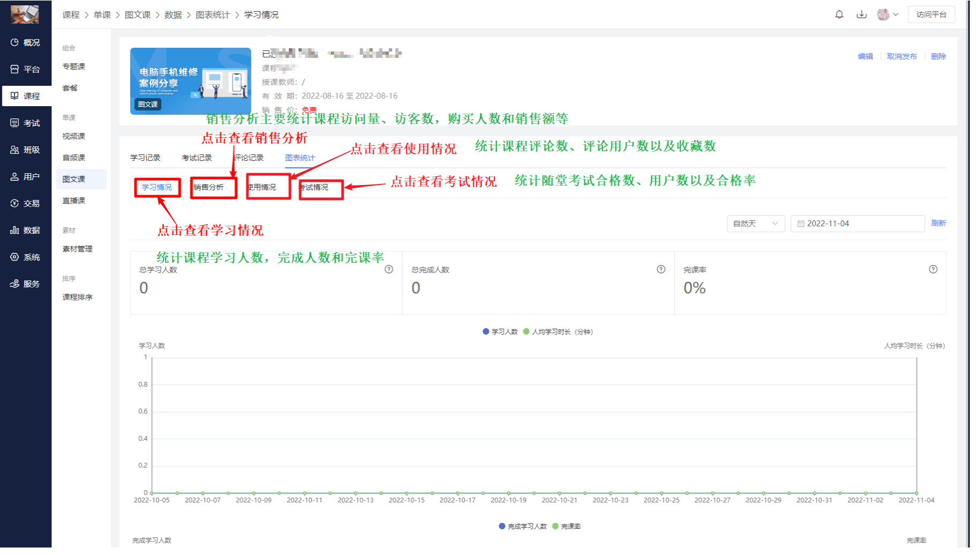980x555 pixels.
Task: Click the logo thumbnail at top-left
Action: click(x=25, y=14)
